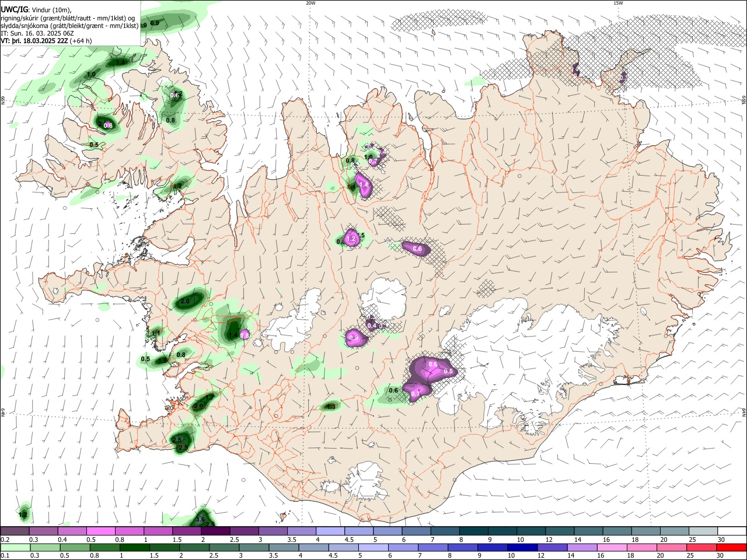
Task: Pick snow scale swatch between 6 and 7
Action: tap(417, 531)
